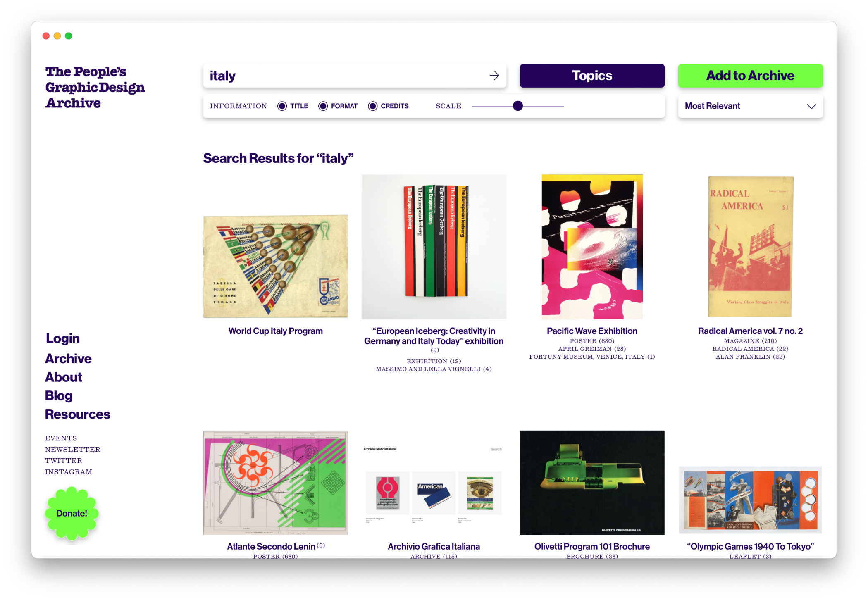Click the yellow macOS window button

(x=57, y=36)
